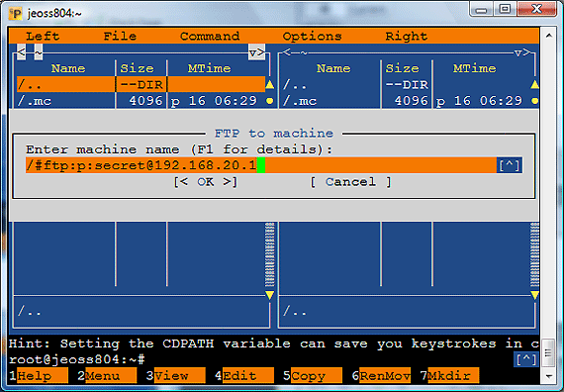Open the Left menu
The width and height of the screenshot is (564, 392).
pyautogui.click(x=43, y=36)
